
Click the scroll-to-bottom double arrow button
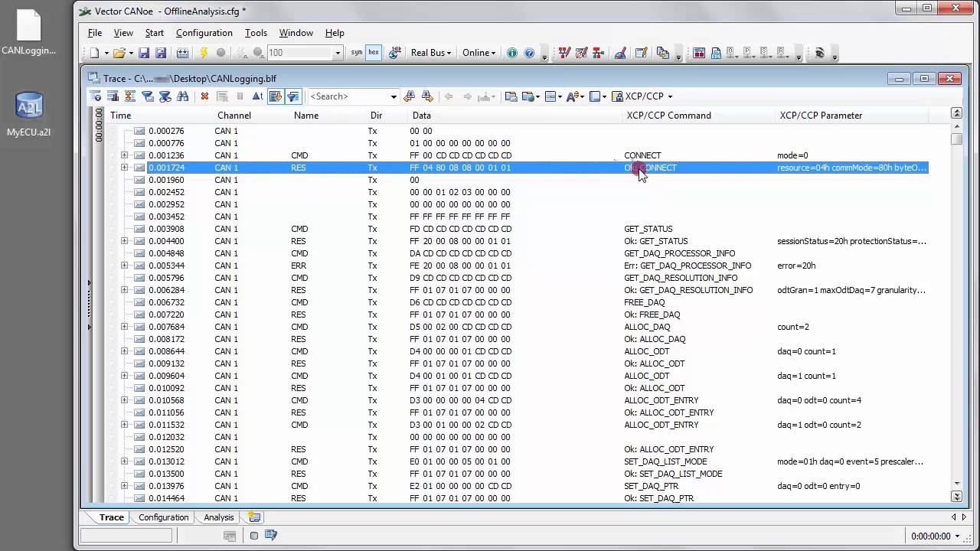pos(956,497)
